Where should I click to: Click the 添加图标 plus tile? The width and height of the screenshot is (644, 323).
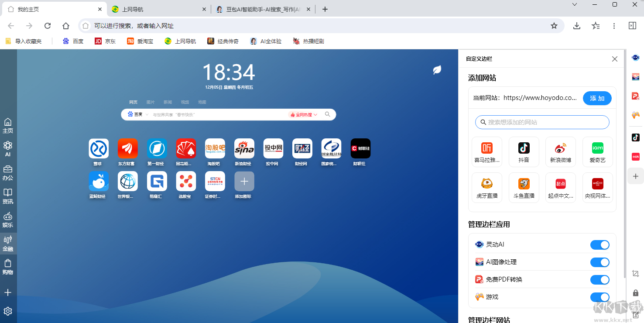[244, 181]
